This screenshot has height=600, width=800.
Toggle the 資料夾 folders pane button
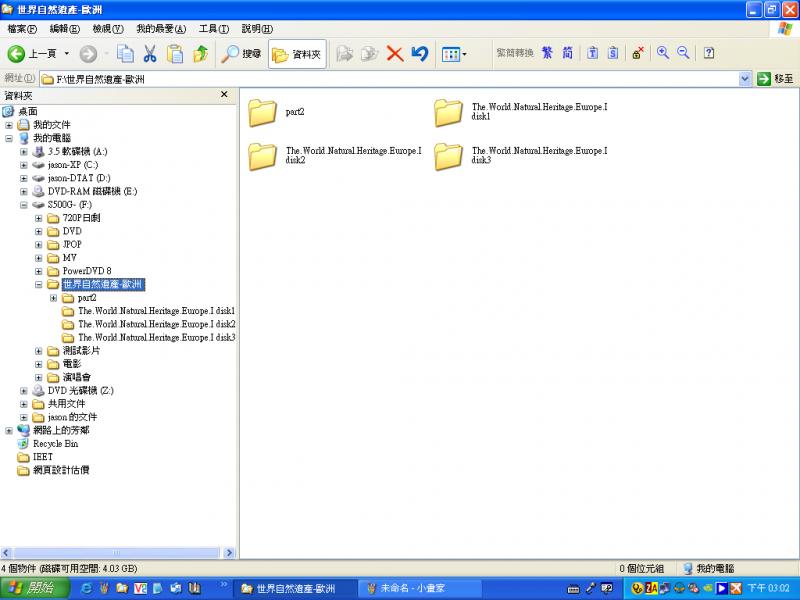pos(297,53)
